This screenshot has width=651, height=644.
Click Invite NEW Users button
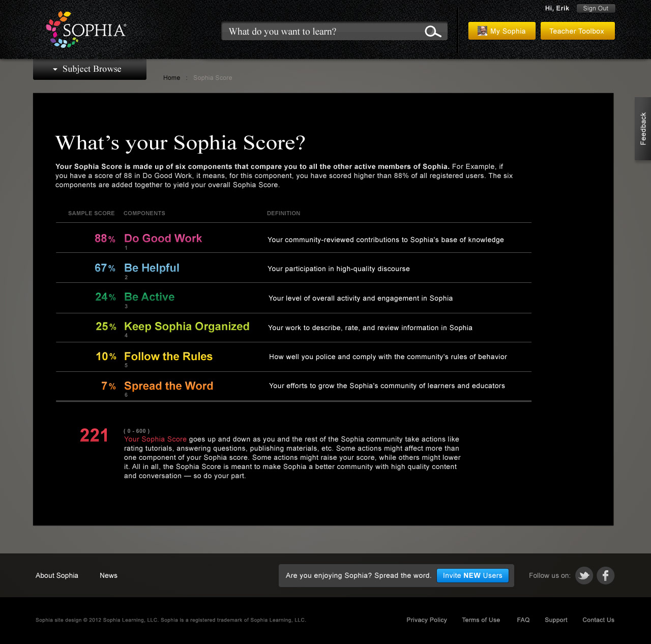pyautogui.click(x=472, y=575)
